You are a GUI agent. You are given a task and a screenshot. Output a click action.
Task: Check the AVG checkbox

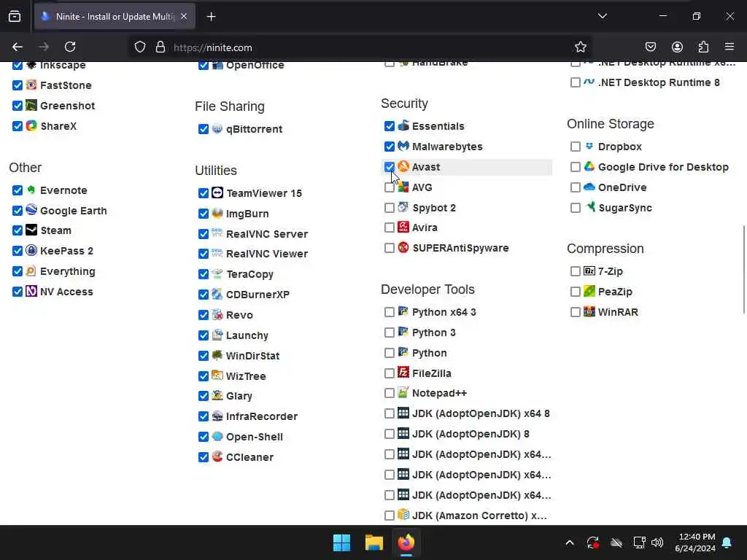click(390, 187)
